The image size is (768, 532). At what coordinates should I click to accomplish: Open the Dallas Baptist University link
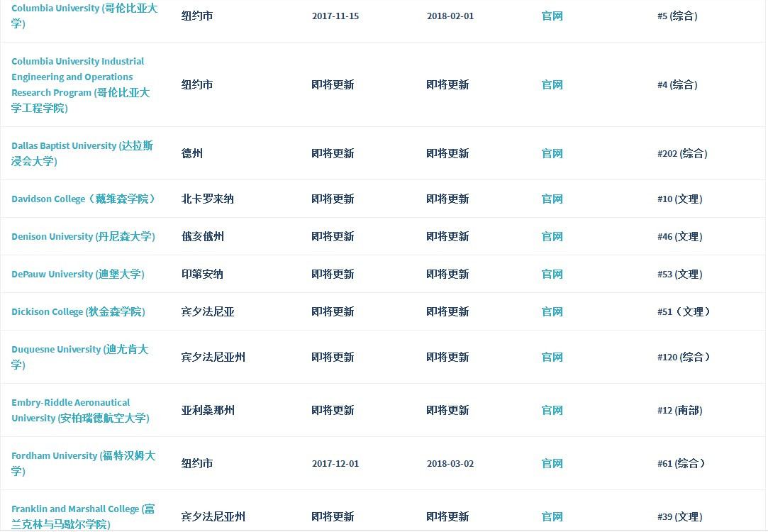coord(82,153)
